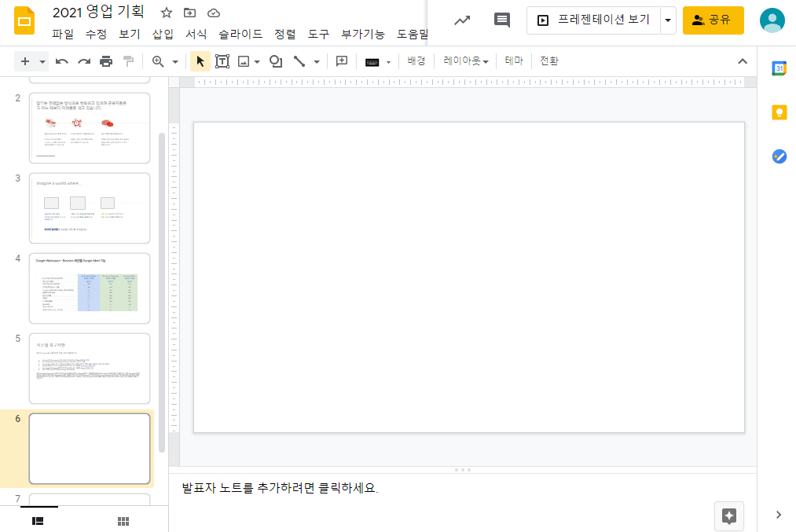The height and width of the screenshot is (532, 796).
Task: Click the 전환 button
Action: [x=549, y=61]
